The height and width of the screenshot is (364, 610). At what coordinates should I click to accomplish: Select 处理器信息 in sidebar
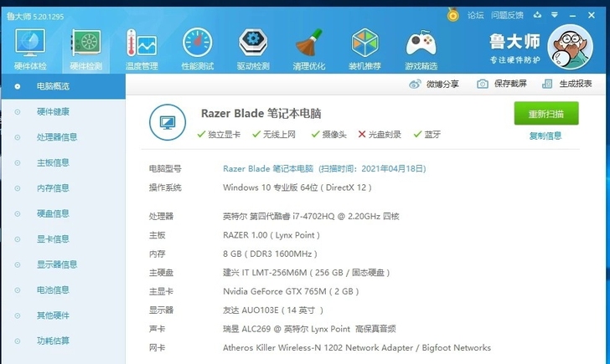[x=64, y=137]
